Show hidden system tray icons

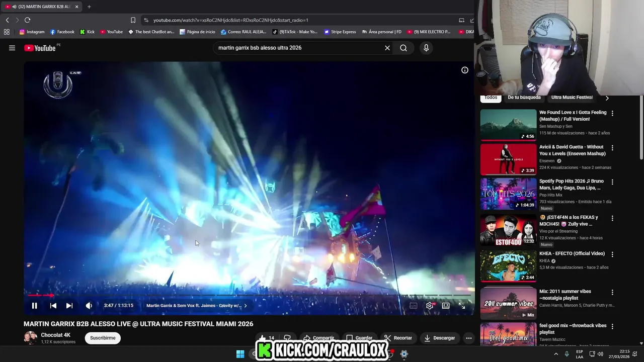pyautogui.click(x=555, y=354)
